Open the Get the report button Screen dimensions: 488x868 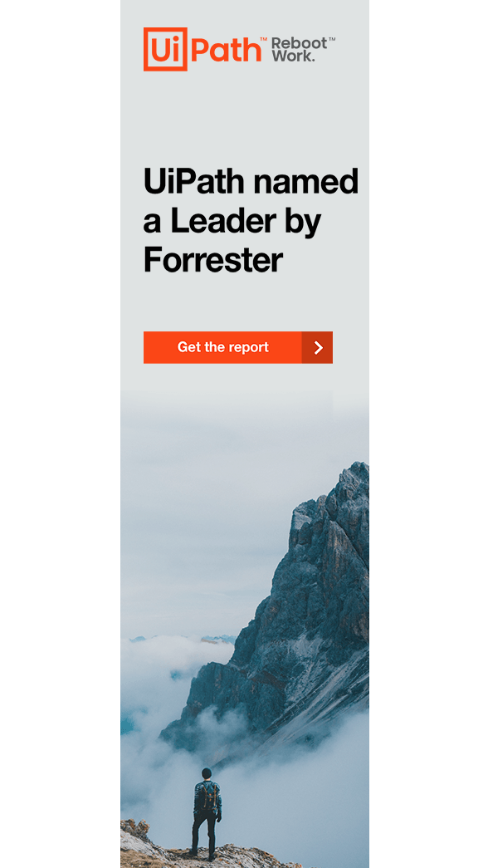pyautogui.click(x=238, y=348)
